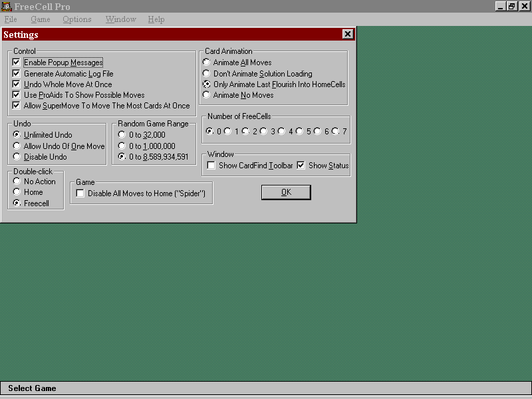The height and width of the screenshot is (399, 532).
Task: Set double-click action to Home
Action: point(17,192)
